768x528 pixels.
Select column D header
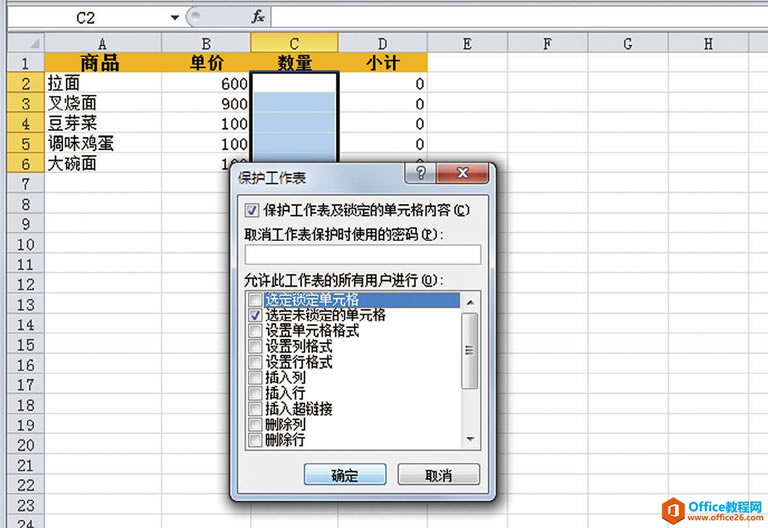click(x=383, y=43)
